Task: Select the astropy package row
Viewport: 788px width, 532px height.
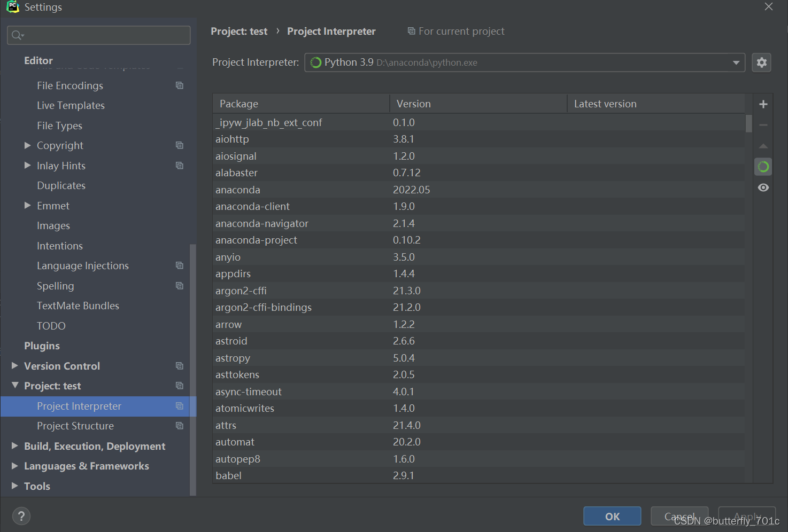Action: 478,358
